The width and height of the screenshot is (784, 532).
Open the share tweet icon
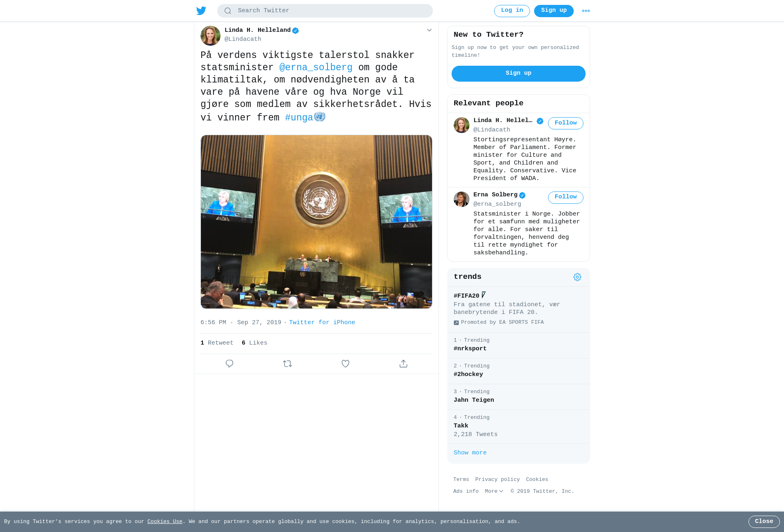403,363
